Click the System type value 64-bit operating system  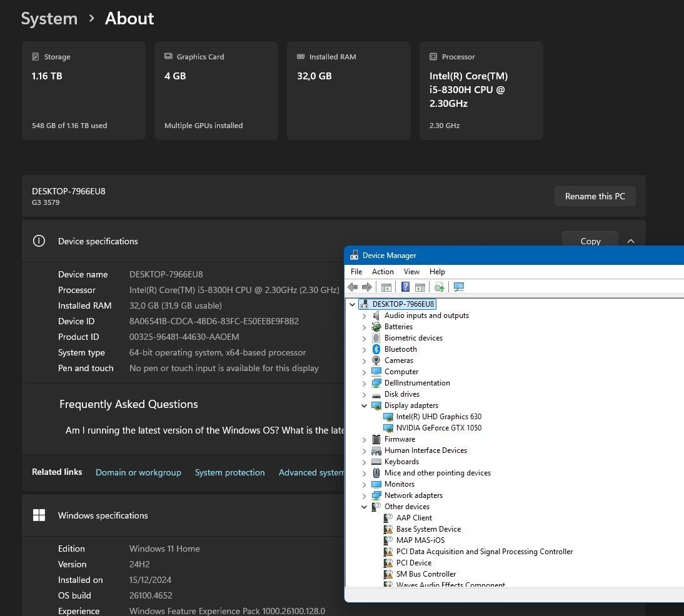click(x=218, y=352)
